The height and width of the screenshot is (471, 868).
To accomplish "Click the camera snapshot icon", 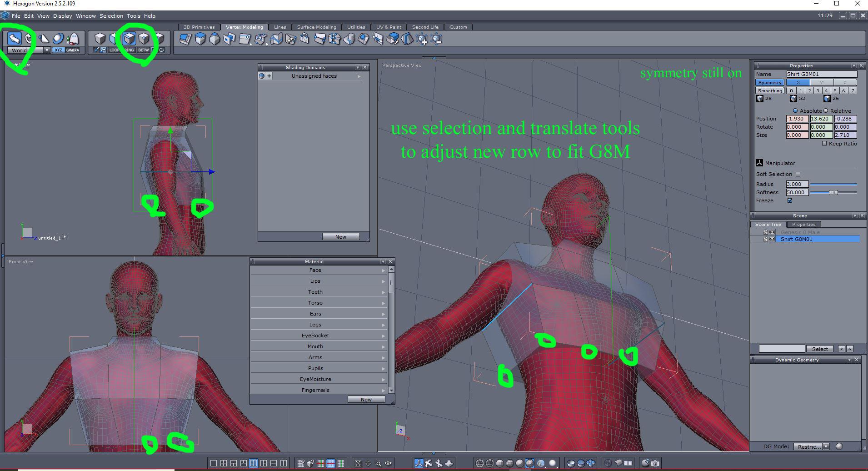I will [x=655, y=463].
